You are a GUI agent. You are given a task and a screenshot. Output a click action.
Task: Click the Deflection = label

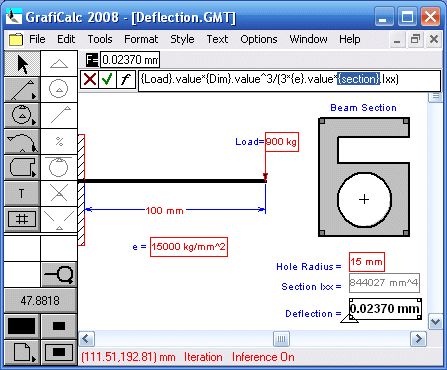coord(313,314)
